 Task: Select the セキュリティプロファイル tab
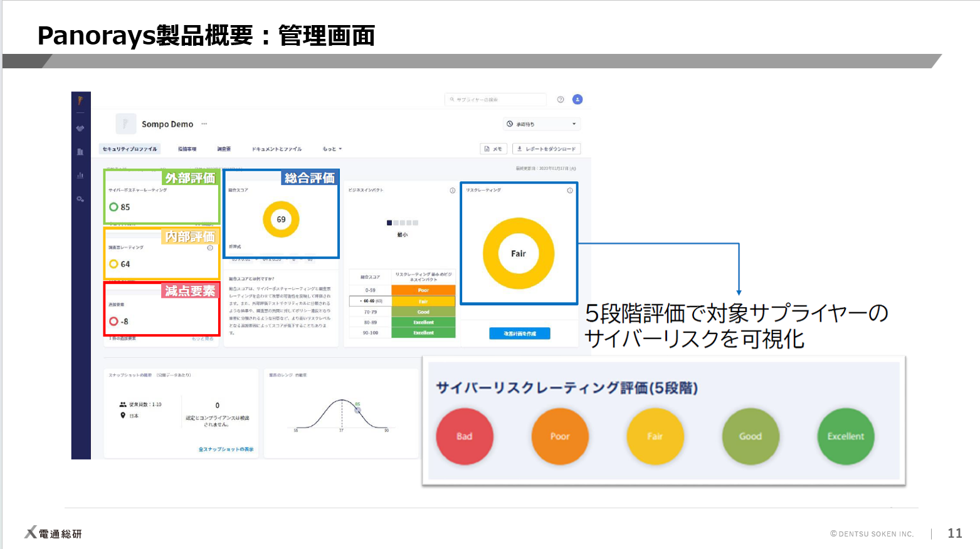tap(130, 149)
